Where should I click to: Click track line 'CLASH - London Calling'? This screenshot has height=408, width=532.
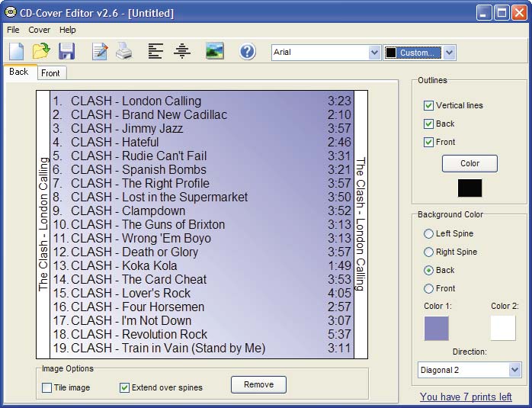coord(136,101)
